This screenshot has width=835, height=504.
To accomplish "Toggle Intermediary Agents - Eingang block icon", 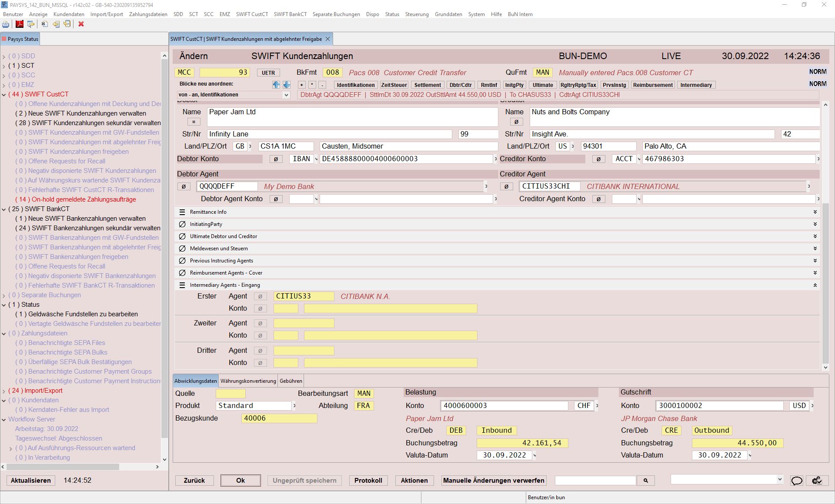I will 182,285.
